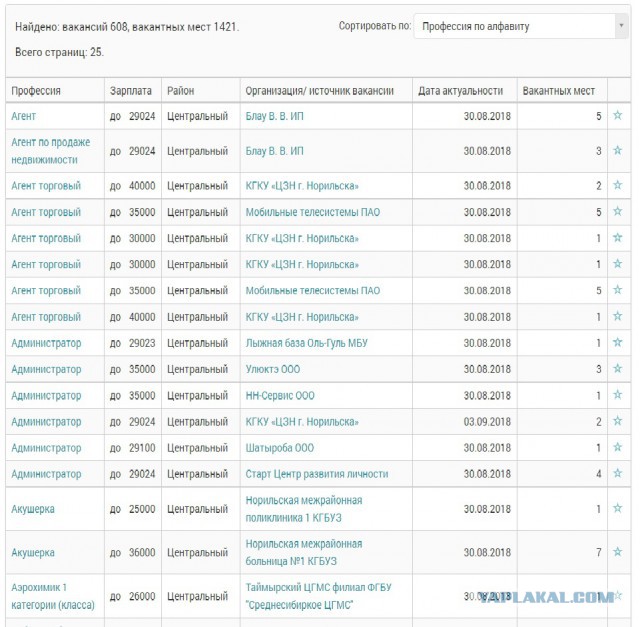
Task: Select the salary value '36000'
Action: pyautogui.click(x=142, y=553)
